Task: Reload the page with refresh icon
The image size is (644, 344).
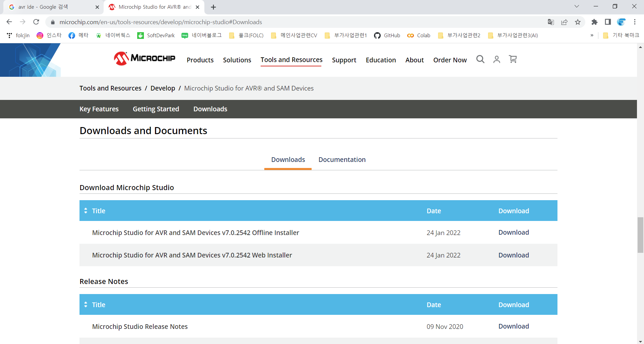Action: click(x=36, y=22)
